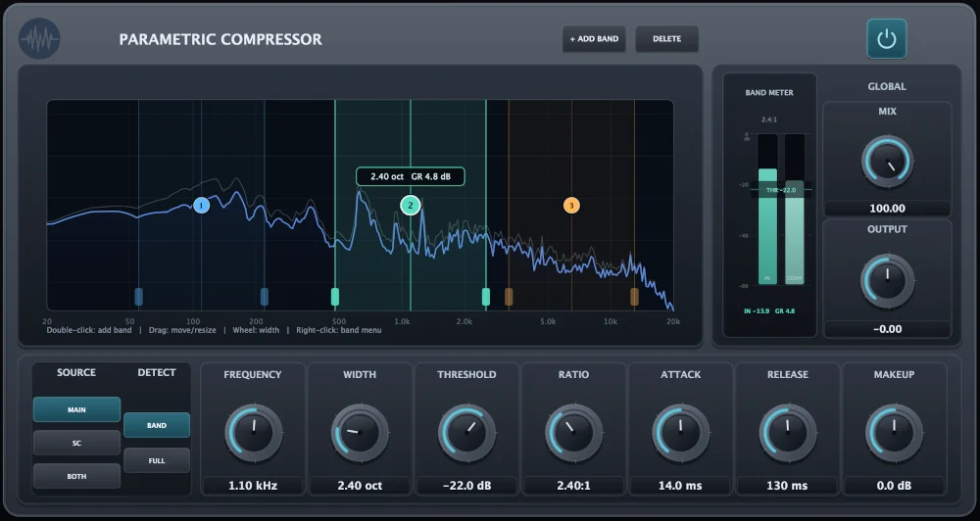Click the DETECT column heading

click(156, 372)
